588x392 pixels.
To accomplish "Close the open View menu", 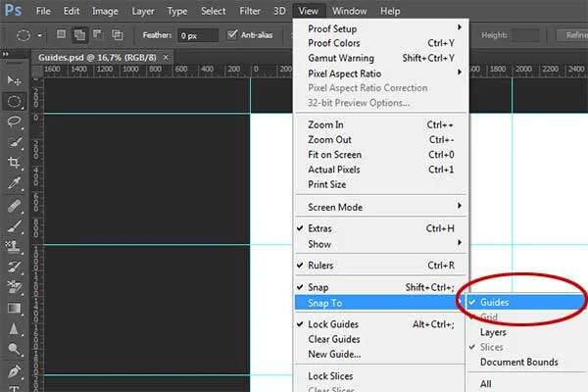I will click(x=309, y=11).
